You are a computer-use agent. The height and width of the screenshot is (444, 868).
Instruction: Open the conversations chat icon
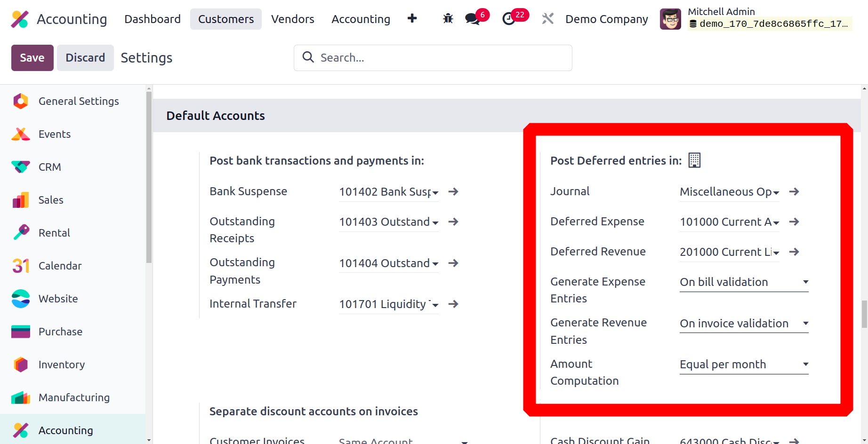click(x=472, y=19)
